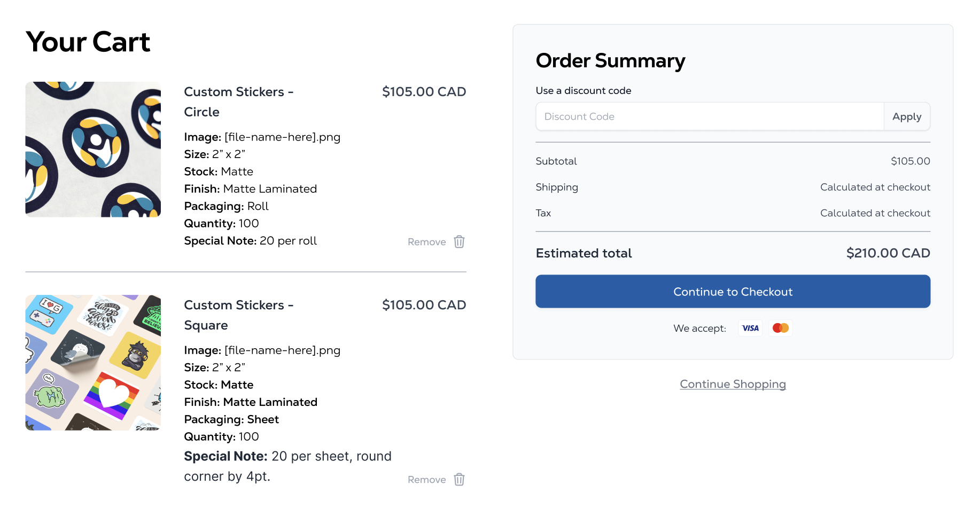Click the trash icon for Square stickers
The height and width of the screenshot is (532, 980).
click(459, 480)
